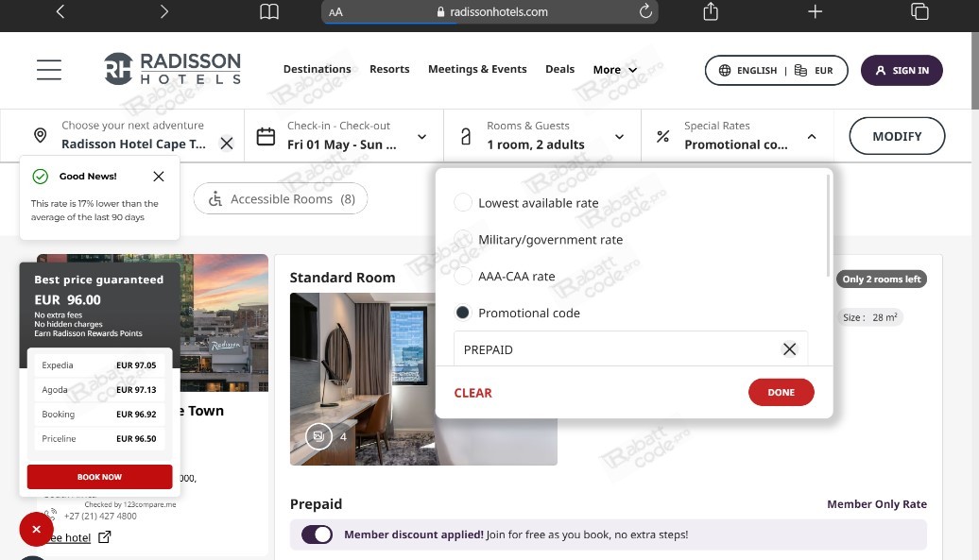Viewport: 979px width, 560px height.
Task: Click the globe icon next to ENGLISH
Action: pyautogui.click(x=725, y=69)
